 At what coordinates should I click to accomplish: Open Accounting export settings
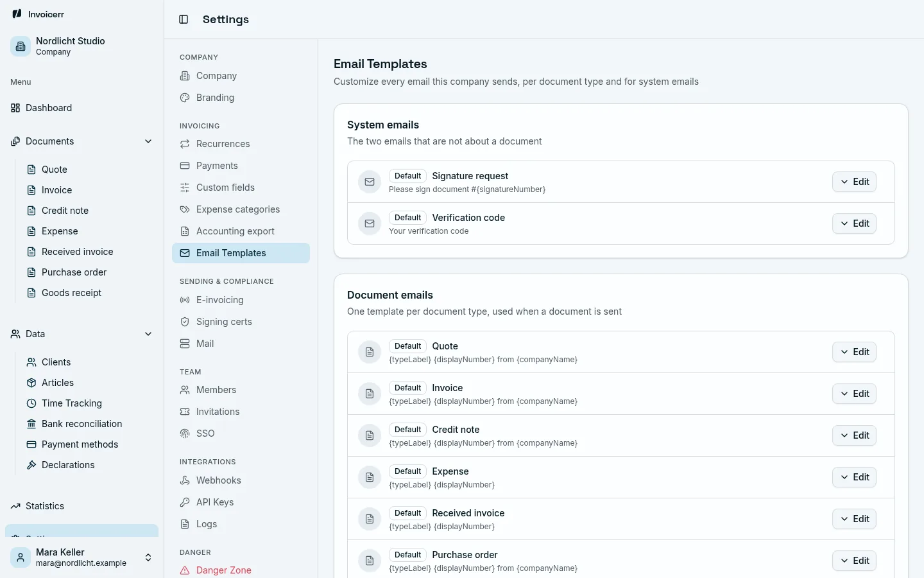click(x=241, y=231)
